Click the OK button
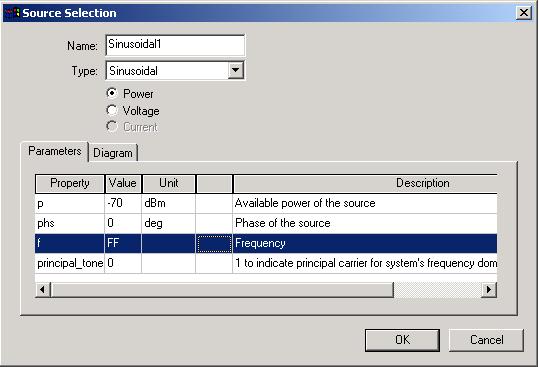Screen dimensions: 539x367 (x=402, y=340)
